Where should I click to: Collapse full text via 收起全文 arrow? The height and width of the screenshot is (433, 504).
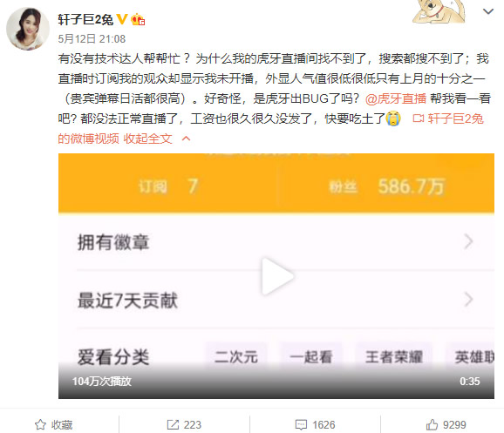click(186, 139)
